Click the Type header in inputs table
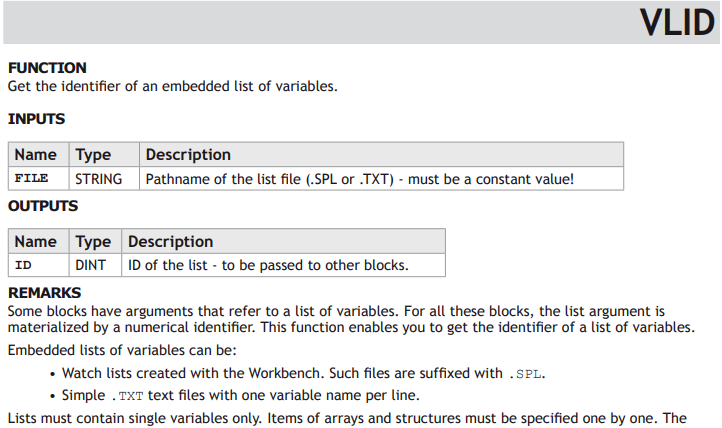722x428 pixels. pos(105,155)
